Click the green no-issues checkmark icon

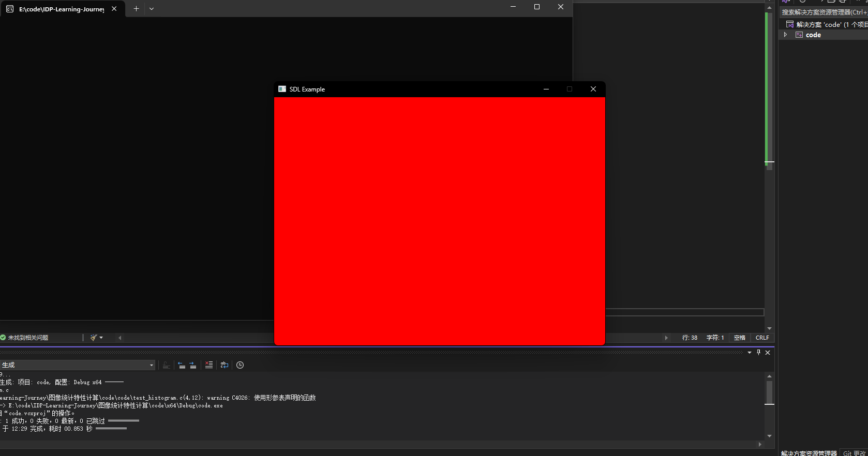pyautogui.click(x=3, y=338)
